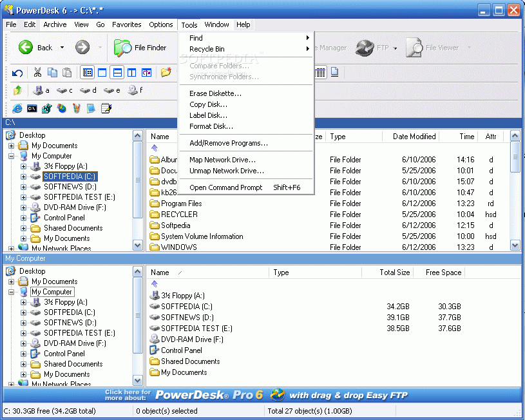Expand My Documents in the upper tree
The height and width of the screenshot is (420, 525).
pos(11,146)
